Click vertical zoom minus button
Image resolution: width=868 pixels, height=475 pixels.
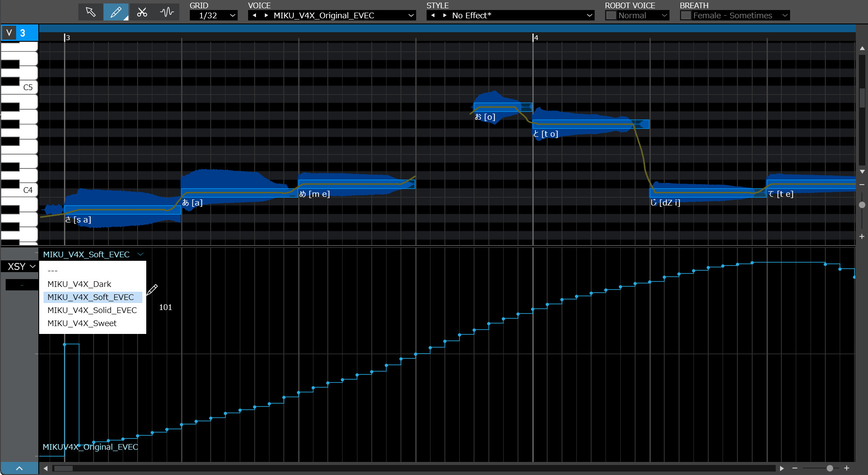point(862,185)
